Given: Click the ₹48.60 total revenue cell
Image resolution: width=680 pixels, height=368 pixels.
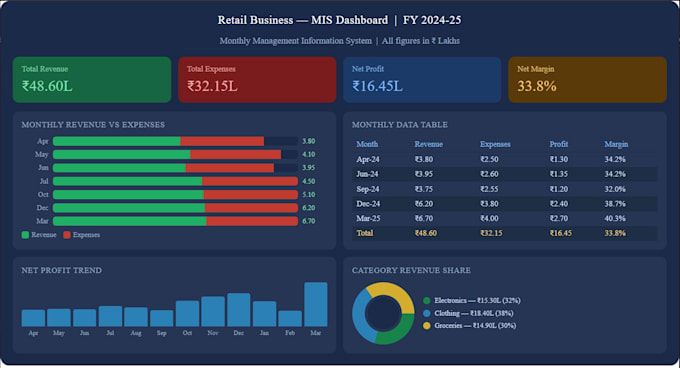Looking at the screenshot, I should [426, 233].
